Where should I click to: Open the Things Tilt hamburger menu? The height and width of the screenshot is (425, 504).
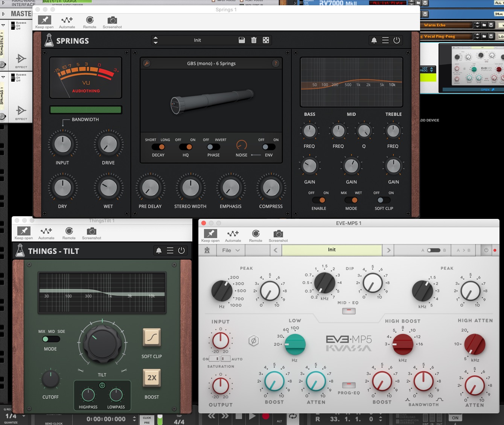point(170,250)
